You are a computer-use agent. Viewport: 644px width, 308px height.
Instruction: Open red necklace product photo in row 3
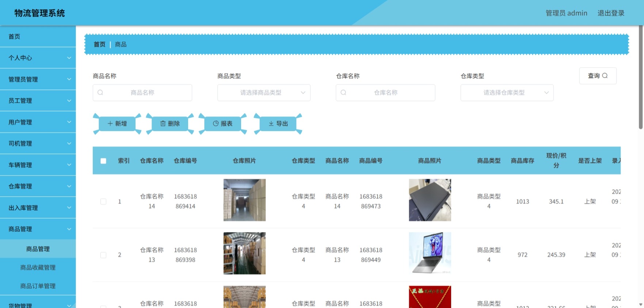[x=430, y=297]
